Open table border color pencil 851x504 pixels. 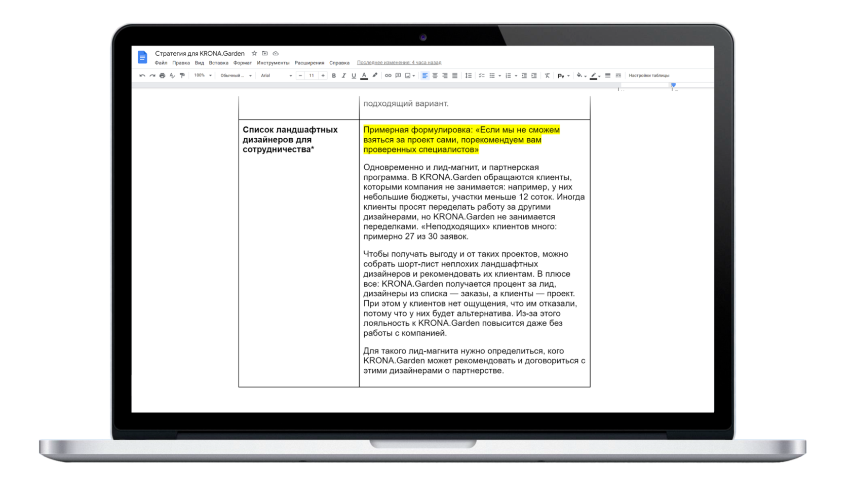pyautogui.click(x=593, y=75)
